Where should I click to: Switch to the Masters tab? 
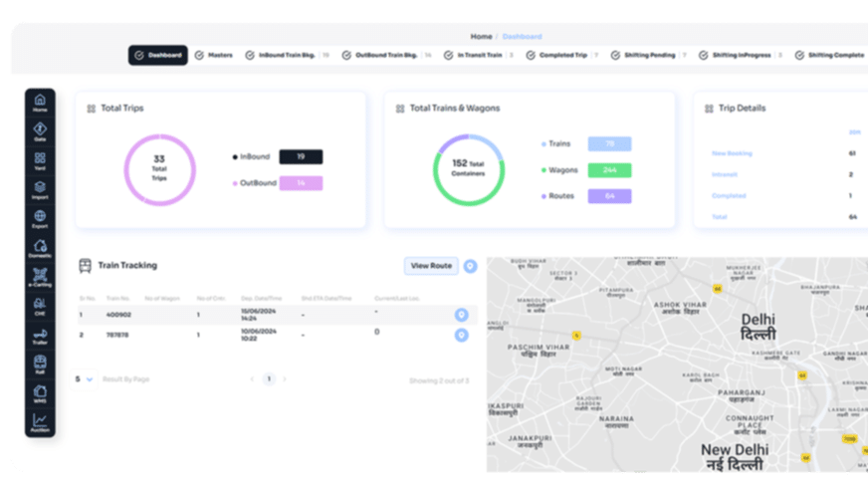point(213,55)
